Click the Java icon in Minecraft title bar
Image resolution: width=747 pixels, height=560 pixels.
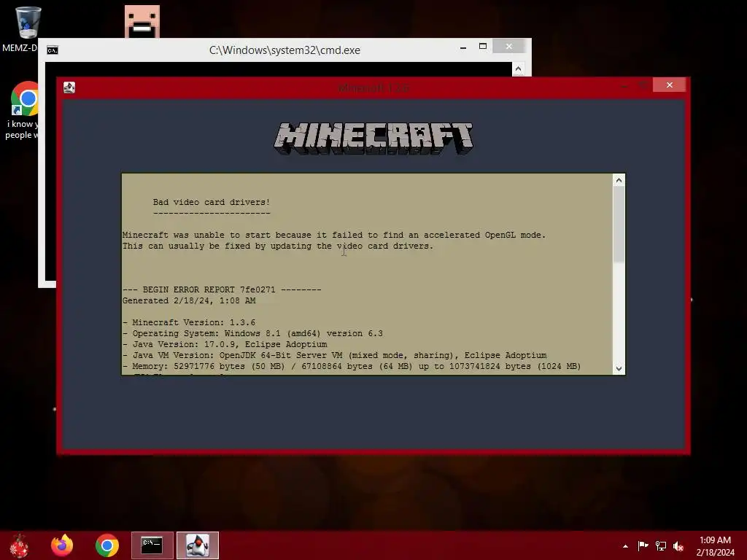[69, 87]
